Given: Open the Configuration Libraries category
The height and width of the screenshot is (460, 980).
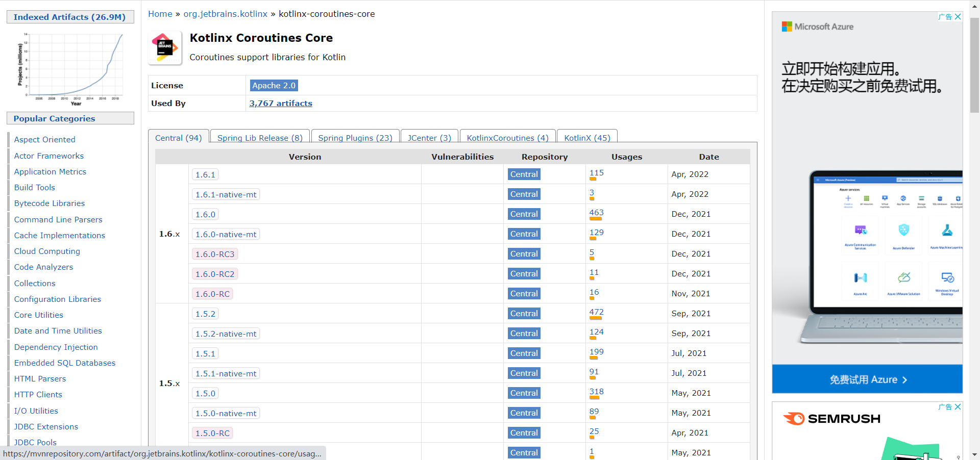Looking at the screenshot, I should (x=58, y=299).
